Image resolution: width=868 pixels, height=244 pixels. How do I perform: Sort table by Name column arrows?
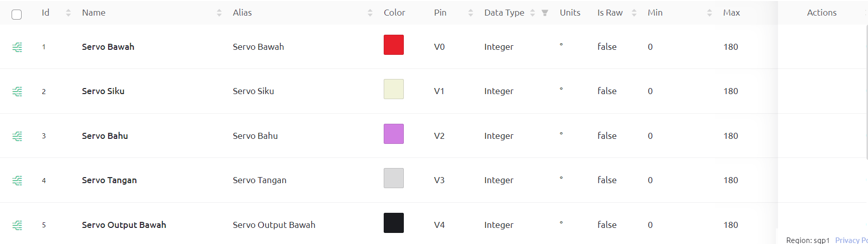(219, 13)
